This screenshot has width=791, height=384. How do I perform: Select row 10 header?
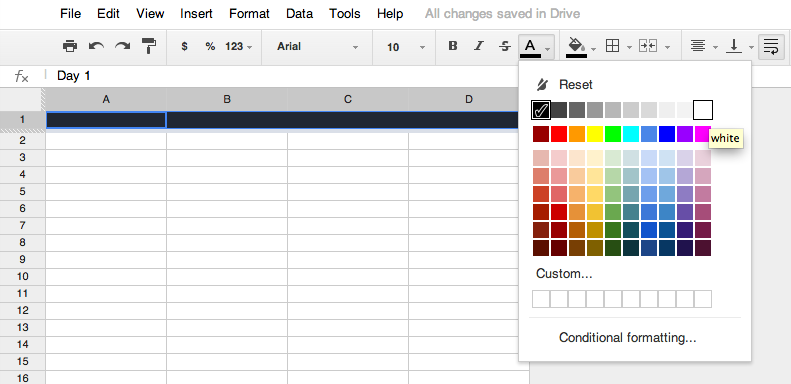(x=22, y=277)
